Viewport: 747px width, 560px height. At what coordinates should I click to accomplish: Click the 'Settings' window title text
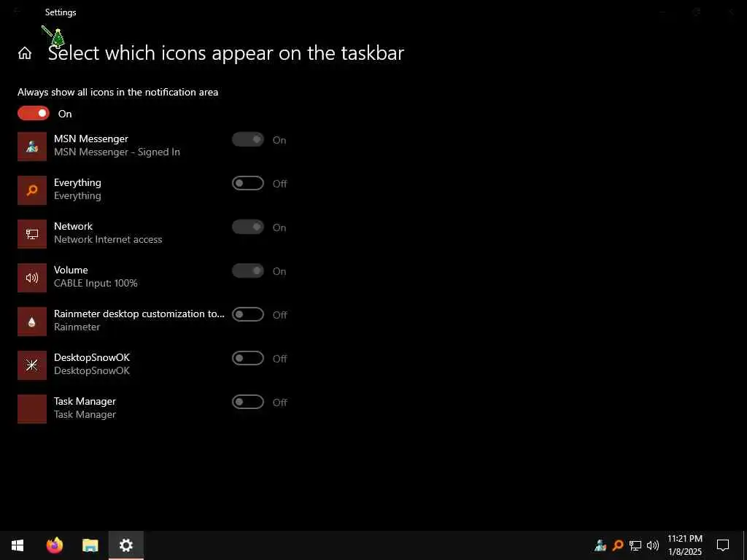tap(61, 12)
